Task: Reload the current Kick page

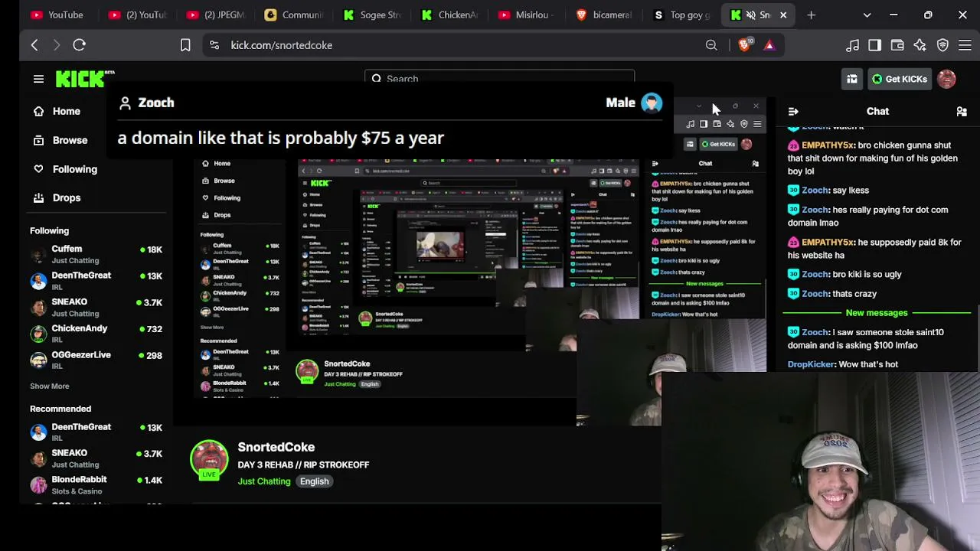Action: [79, 45]
